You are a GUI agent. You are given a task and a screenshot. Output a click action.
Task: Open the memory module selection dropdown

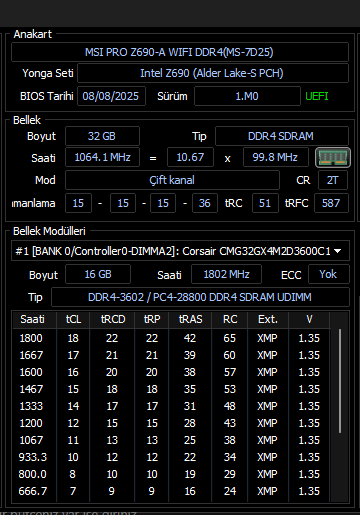180,251
